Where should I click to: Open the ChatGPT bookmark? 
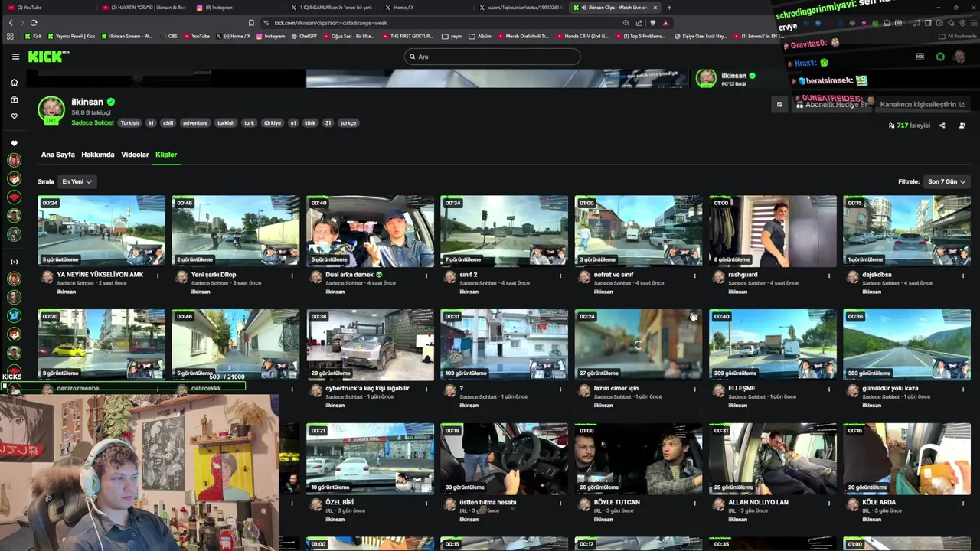[x=305, y=36]
